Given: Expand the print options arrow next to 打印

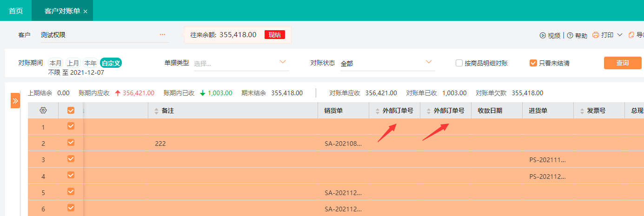Looking at the screenshot, I should tap(619, 35).
